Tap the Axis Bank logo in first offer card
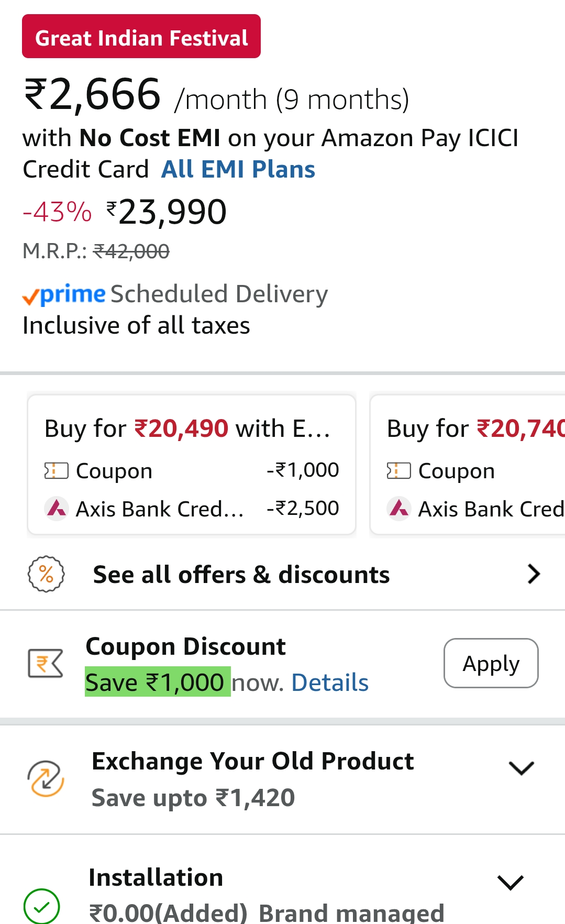The width and height of the screenshot is (565, 924). [57, 508]
